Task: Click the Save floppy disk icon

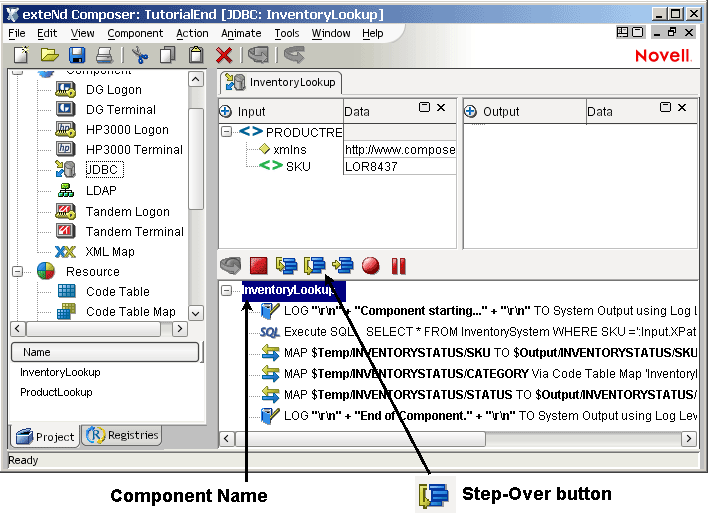Action: click(77, 55)
